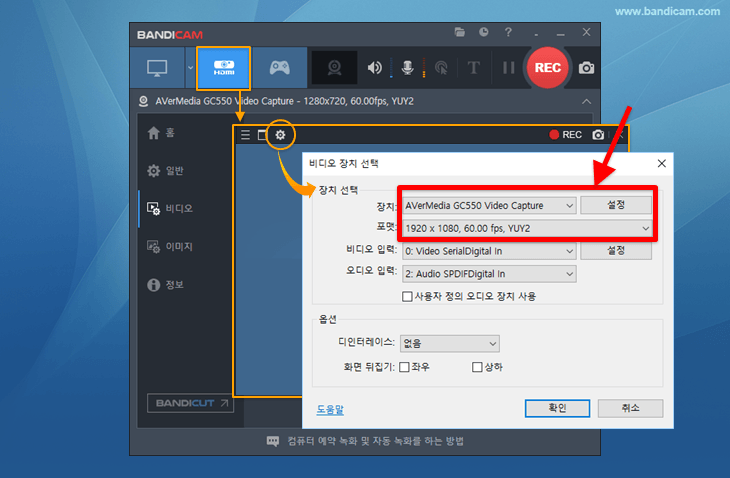The height and width of the screenshot is (478, 730).
Task: Open 디인터레이스 dropdown
Action: (x=450, y=343)
